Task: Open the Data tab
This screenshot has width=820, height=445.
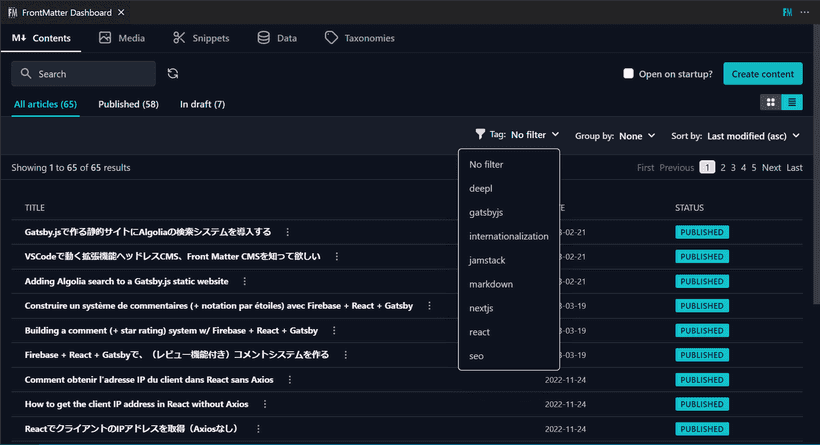Action: pyautogui.click(x=277, y=38)
